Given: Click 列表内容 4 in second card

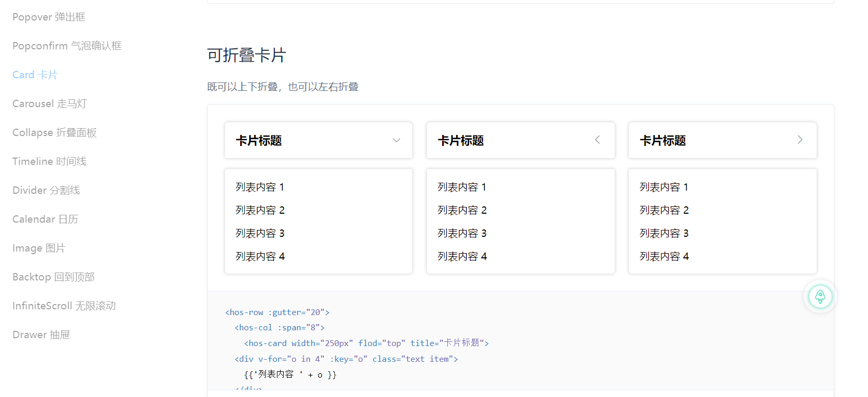Looking at the screenshot, I should pos(462,257).
